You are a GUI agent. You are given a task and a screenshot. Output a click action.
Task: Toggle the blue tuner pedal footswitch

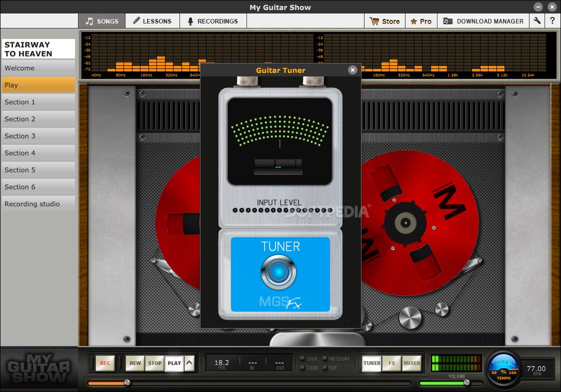tap(278, 272)
